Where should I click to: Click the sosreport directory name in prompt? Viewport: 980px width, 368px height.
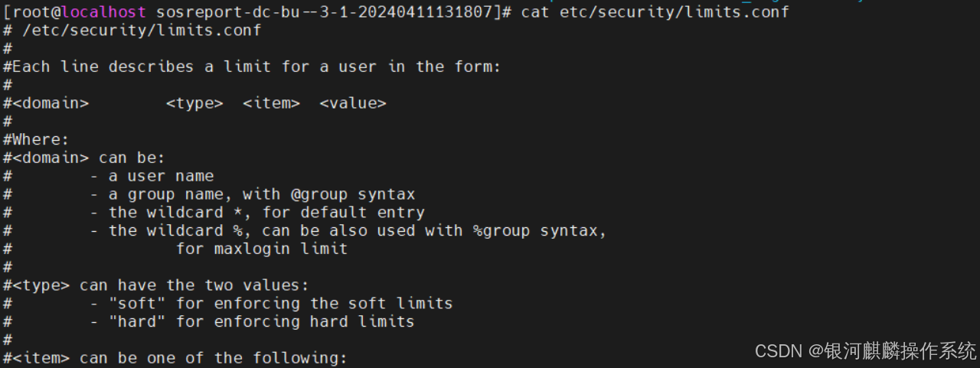coord(323,12)
